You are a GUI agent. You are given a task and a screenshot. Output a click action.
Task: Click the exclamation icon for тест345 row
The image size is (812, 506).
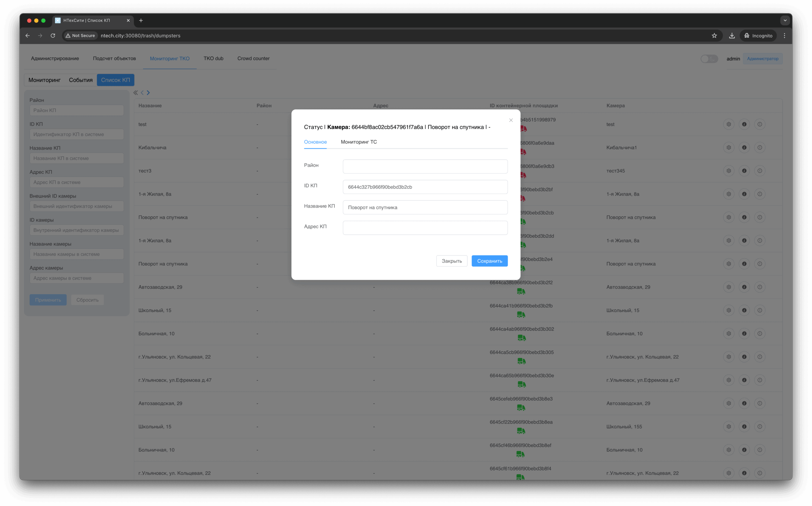[760, 171]
